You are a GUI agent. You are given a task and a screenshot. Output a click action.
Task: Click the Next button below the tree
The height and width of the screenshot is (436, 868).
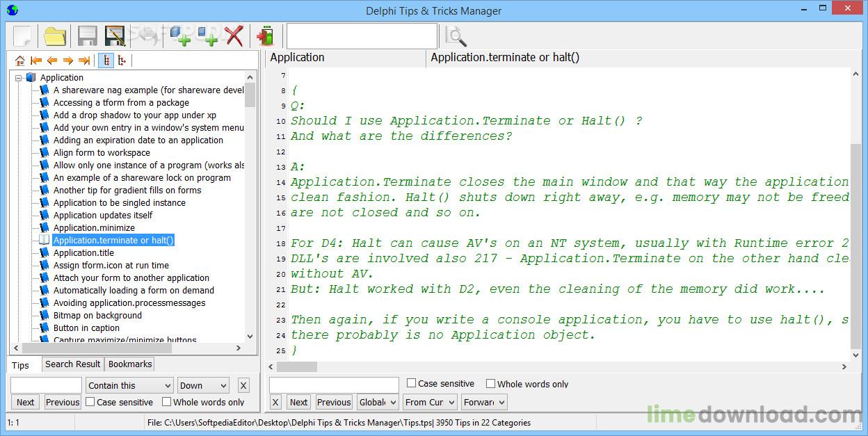(25, 402)
